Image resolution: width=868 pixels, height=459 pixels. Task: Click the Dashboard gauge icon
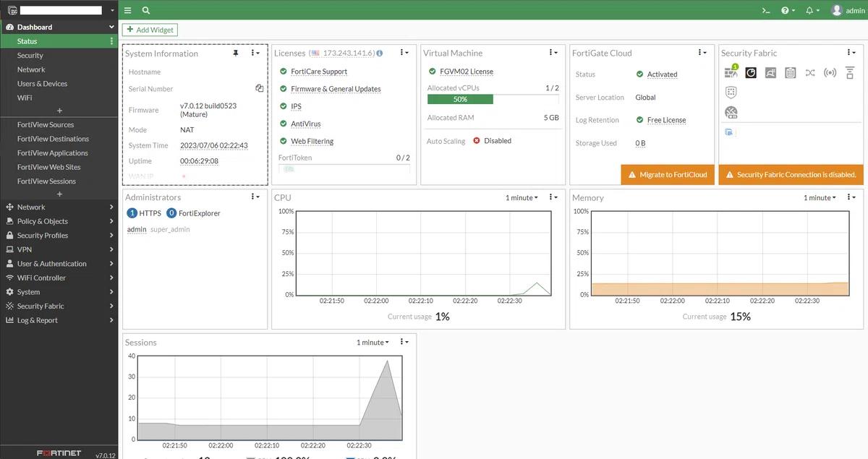coord(9,27)
